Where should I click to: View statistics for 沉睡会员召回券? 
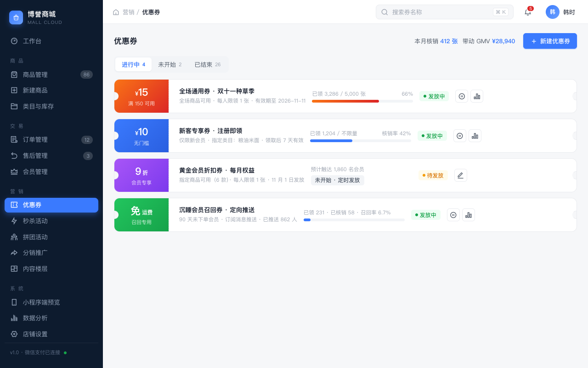pyautogui.click(x=469, y=215)
